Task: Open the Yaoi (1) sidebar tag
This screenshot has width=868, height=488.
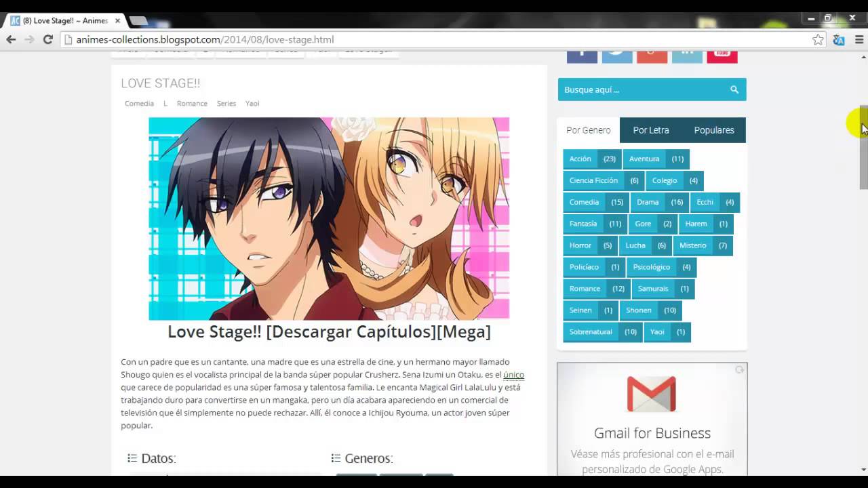Action: tap(667, 332)
